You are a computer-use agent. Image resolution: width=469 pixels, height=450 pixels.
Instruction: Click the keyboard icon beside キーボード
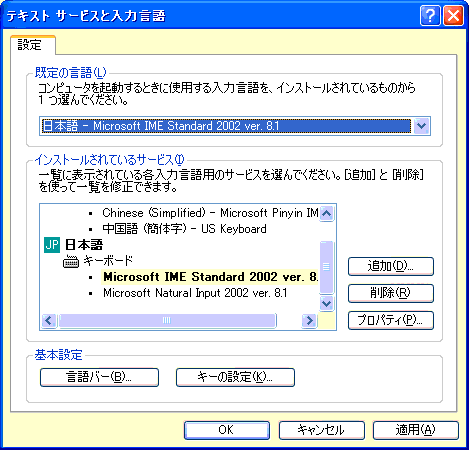tap(71, 261)
